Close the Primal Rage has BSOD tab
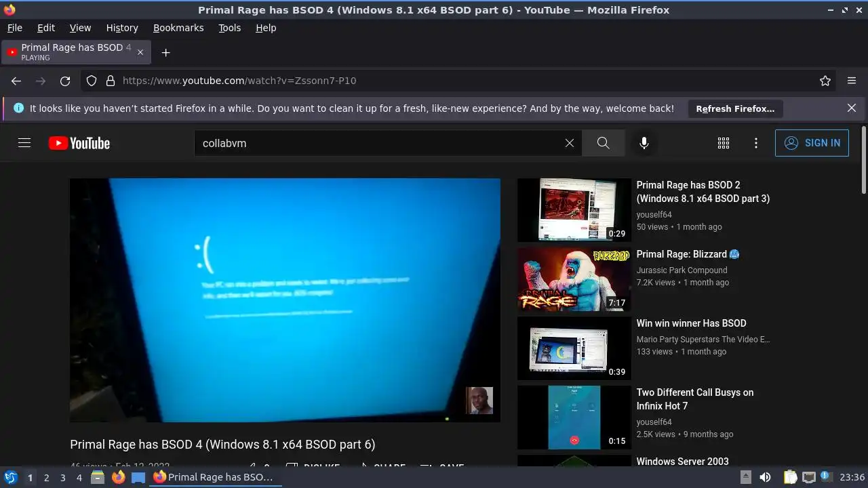The image size is (868, 488). [x=140, y=52]
